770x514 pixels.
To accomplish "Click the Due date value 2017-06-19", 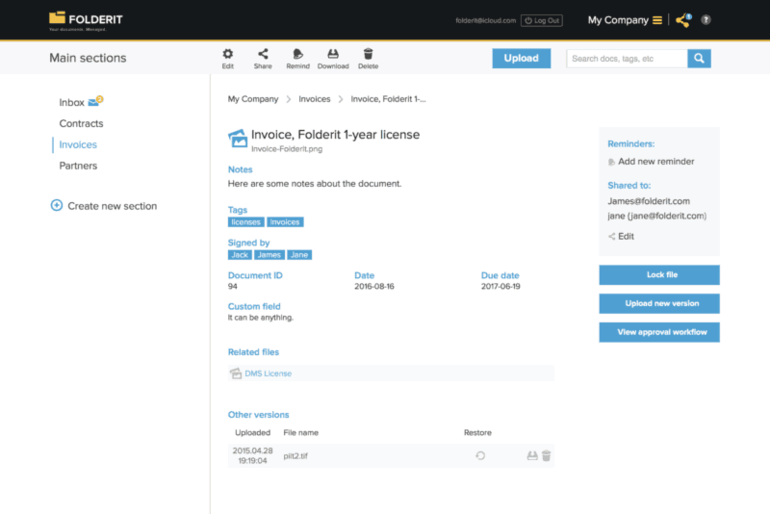I will [500, 287].
